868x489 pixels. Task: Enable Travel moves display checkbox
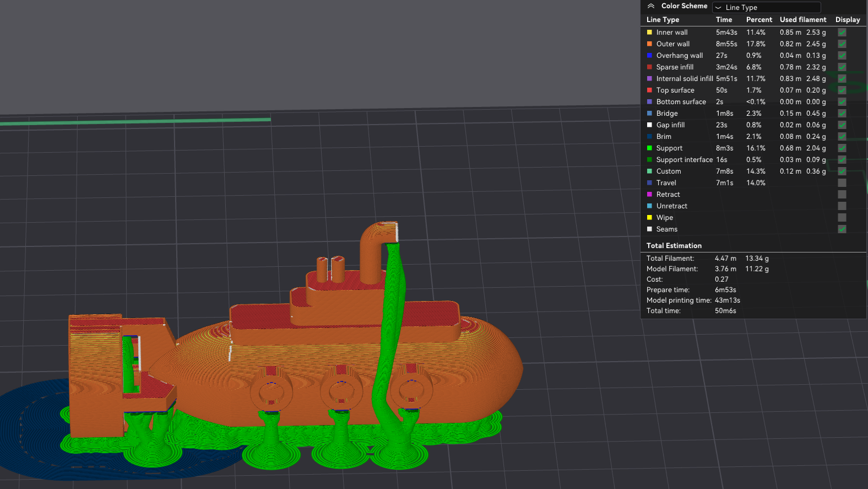[842, 183]
